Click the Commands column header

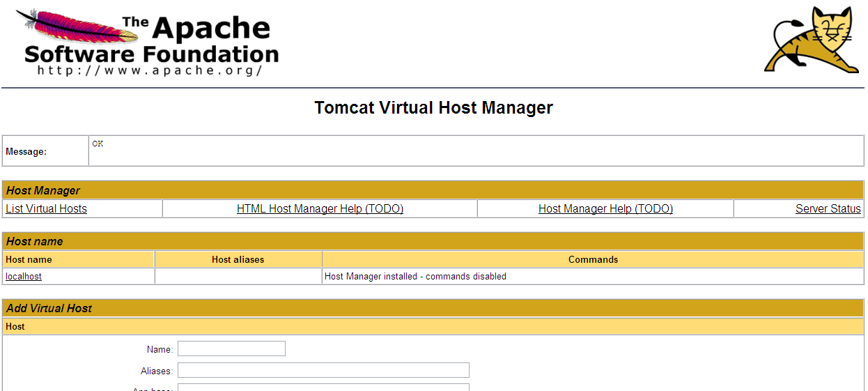tap(593, 260)
